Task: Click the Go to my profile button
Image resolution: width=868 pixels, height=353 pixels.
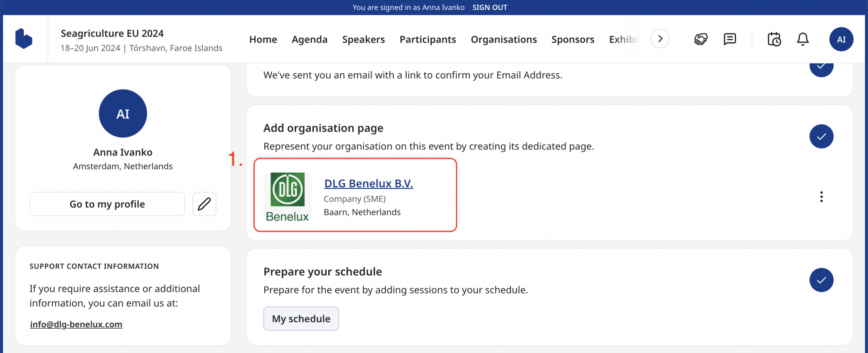Action: (107, 204)
